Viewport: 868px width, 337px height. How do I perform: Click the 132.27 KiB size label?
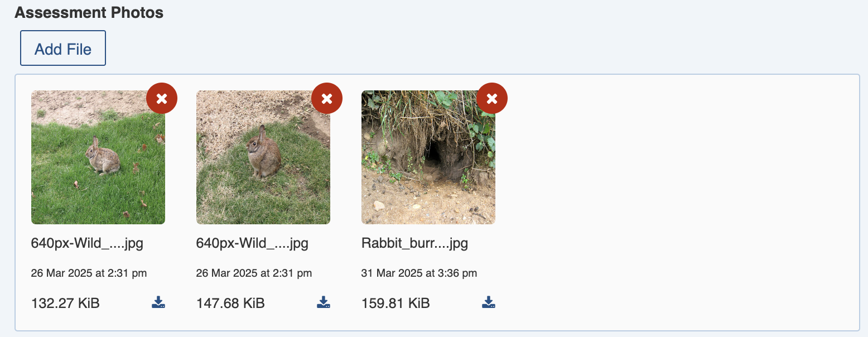(x=65, y=304)
